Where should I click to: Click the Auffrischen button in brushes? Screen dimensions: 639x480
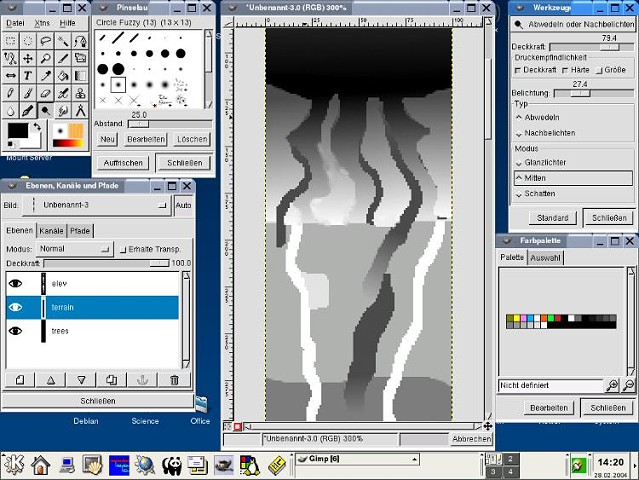tap(124, 162)
